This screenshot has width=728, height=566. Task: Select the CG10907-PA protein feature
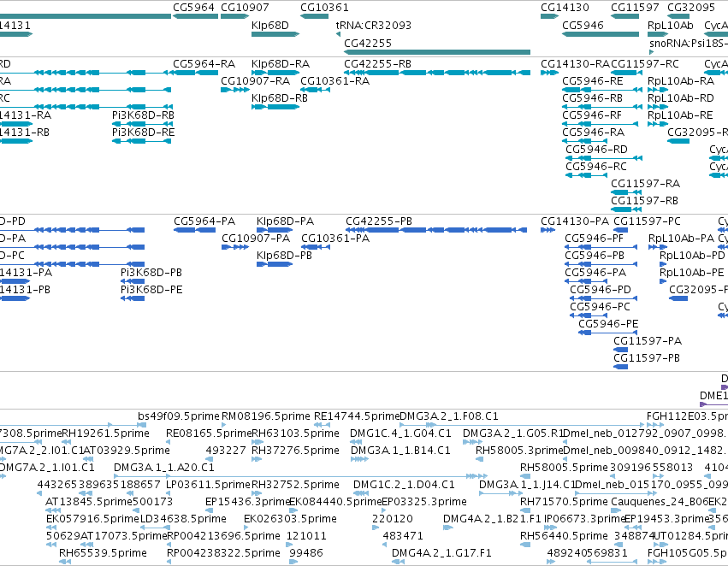point(235,247)
